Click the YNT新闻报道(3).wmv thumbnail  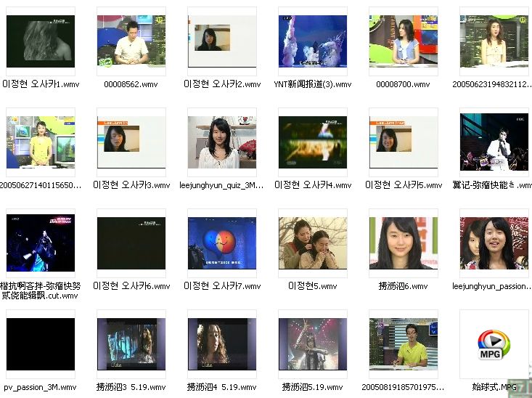(x=313, y=41)
